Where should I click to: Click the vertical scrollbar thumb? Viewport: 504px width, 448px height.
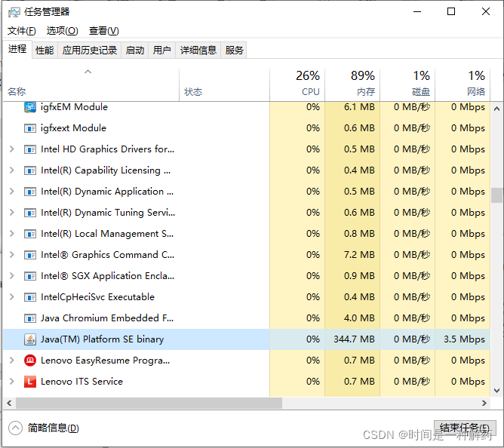[x=496, y=195]
